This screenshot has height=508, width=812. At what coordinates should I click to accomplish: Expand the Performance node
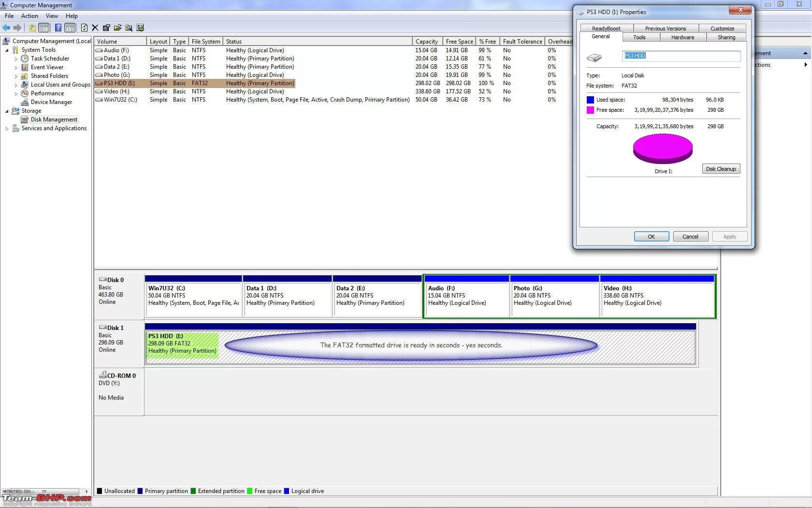[x=16, y=94]
